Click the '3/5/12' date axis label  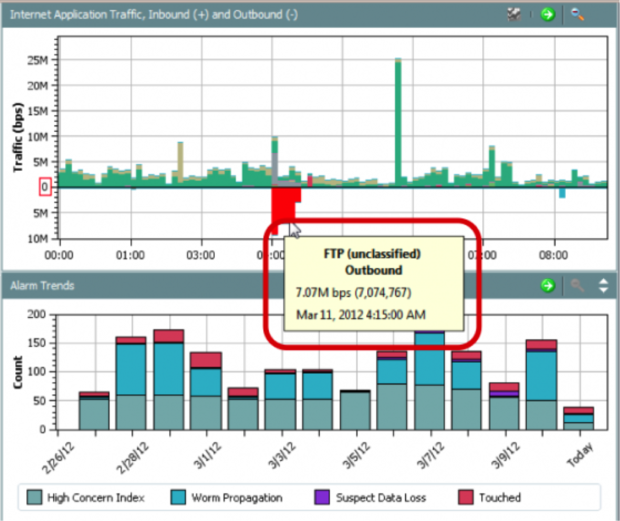coord(356,456)
